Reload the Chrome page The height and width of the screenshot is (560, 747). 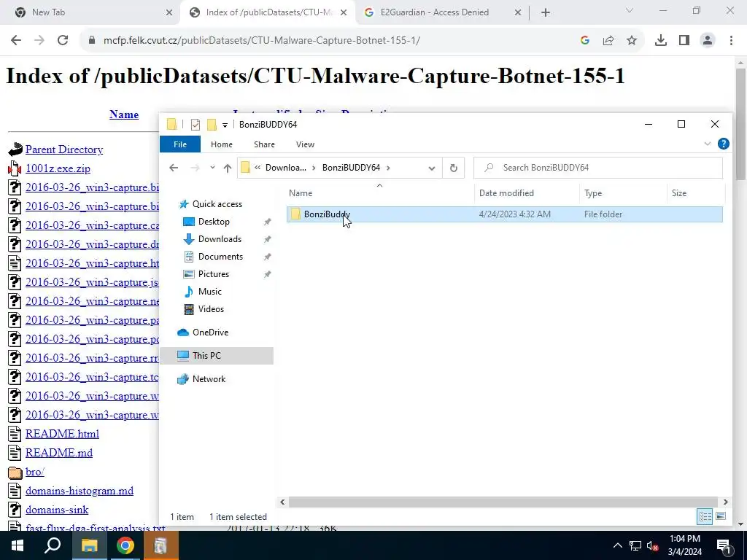(63, 41)
